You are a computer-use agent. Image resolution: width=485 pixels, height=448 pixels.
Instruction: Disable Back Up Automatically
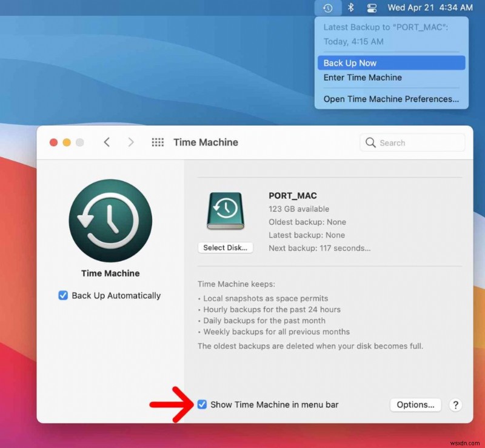coord(63,295)
